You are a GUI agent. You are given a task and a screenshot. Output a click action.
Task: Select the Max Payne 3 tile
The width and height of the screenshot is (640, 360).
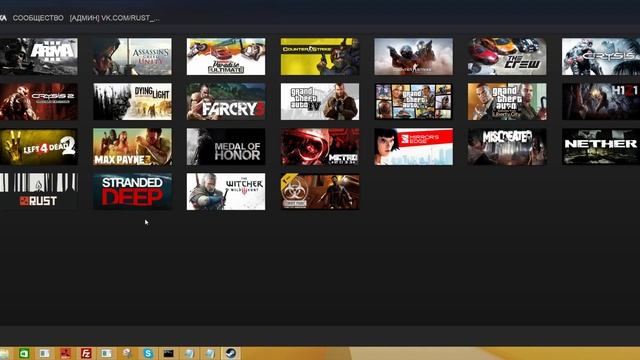[132, 147]
